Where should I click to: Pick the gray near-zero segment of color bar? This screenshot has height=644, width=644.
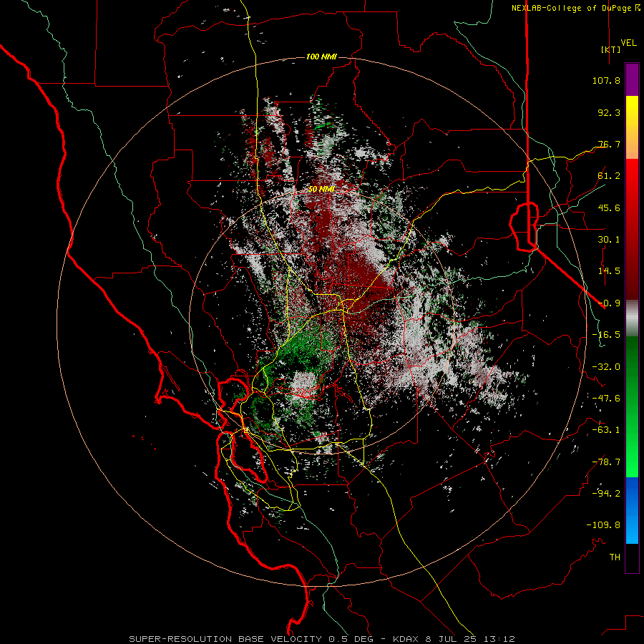(x=632, y=318)
